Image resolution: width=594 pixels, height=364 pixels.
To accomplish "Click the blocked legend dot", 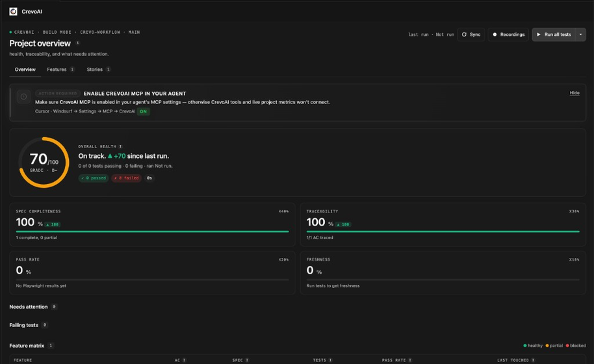I will tap(567, 345).
